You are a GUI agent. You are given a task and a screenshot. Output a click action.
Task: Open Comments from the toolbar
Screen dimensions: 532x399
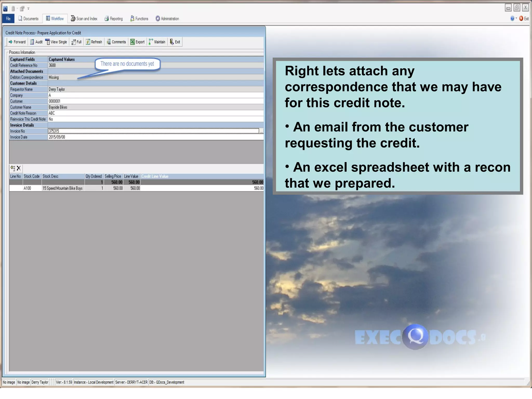click(x=116, y=42)
